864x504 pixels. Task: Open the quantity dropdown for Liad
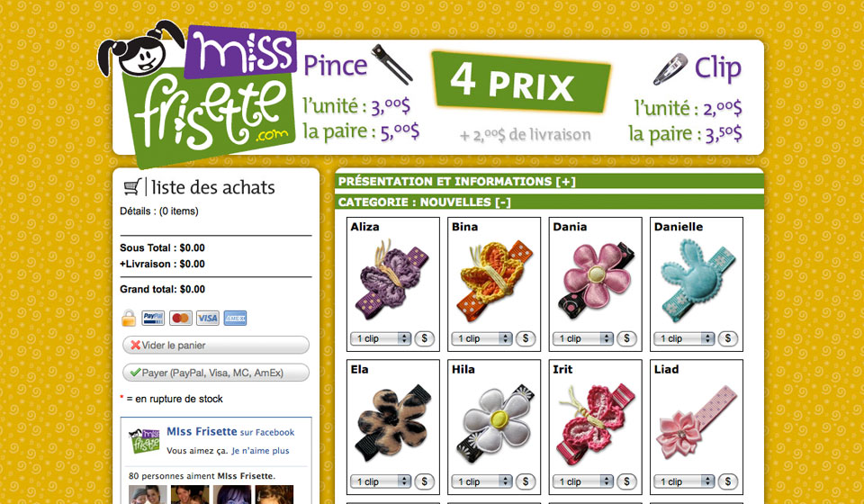click(684, 482)
